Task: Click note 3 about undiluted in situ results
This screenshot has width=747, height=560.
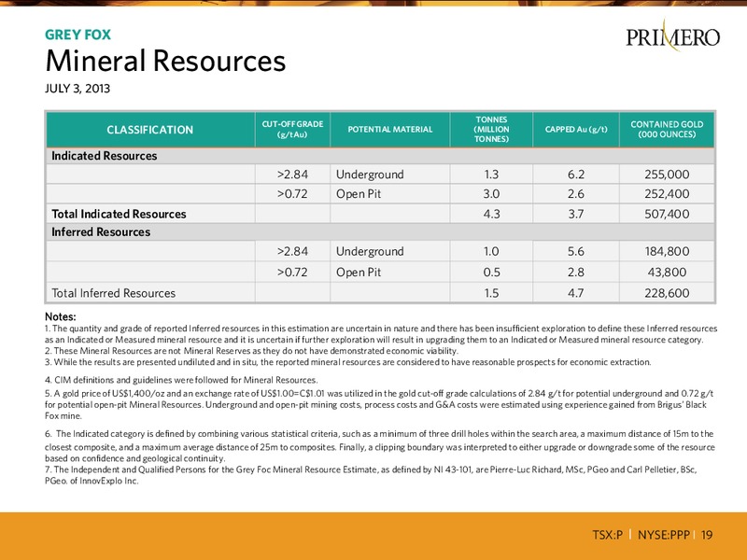Action: [347, 362]
